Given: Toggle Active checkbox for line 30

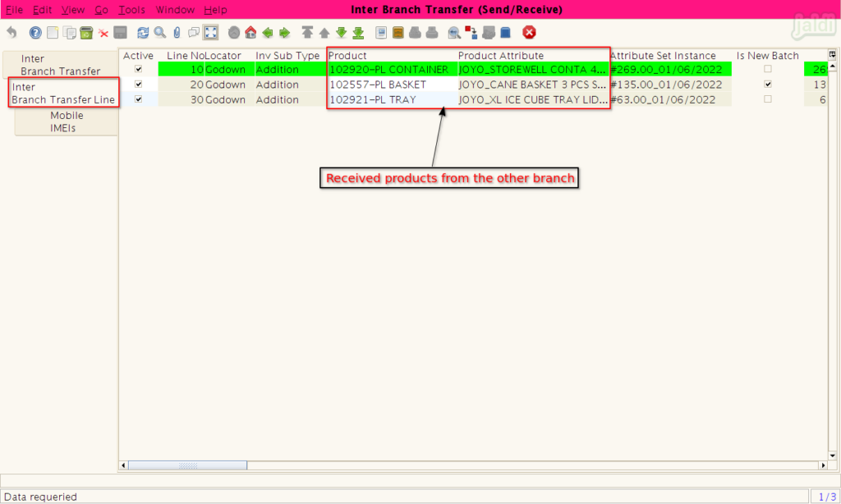Looking at the screenshot, I should coord(138,99).
